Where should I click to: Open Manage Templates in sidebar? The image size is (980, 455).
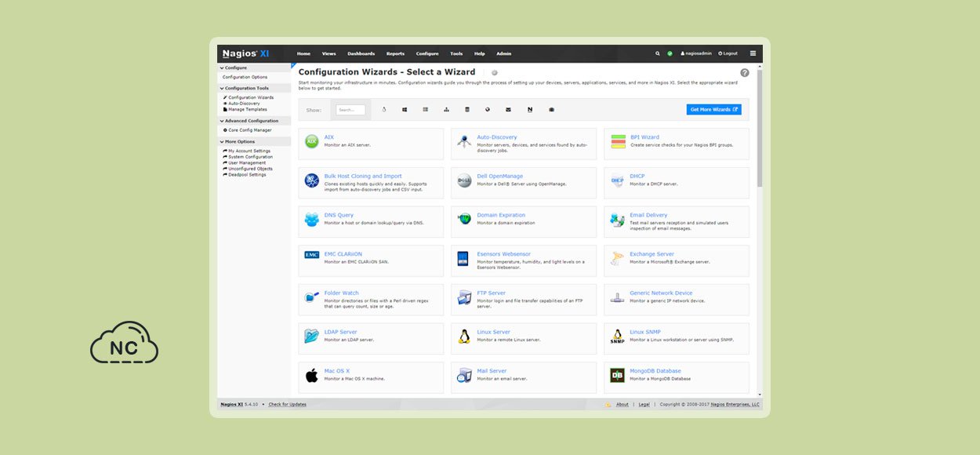245,109
